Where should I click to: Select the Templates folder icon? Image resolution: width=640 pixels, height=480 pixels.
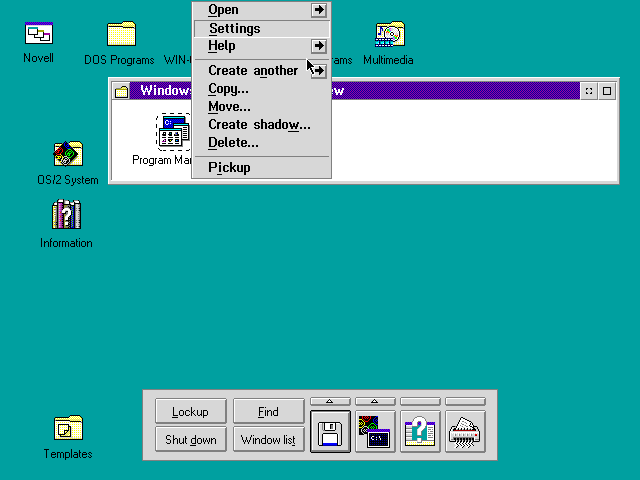coord(68,428)
